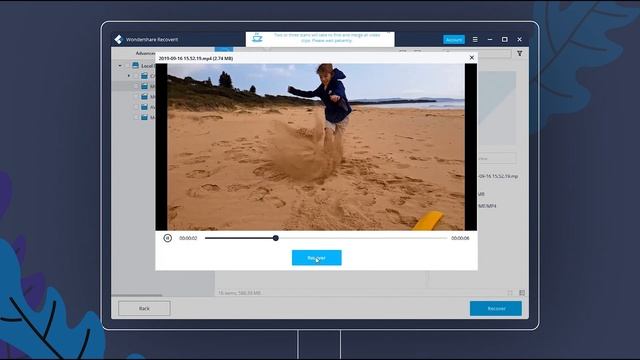This screenshot has width=640, height=360.
Task: Open the hamburger menu in title bar
Action: [475, 40]
